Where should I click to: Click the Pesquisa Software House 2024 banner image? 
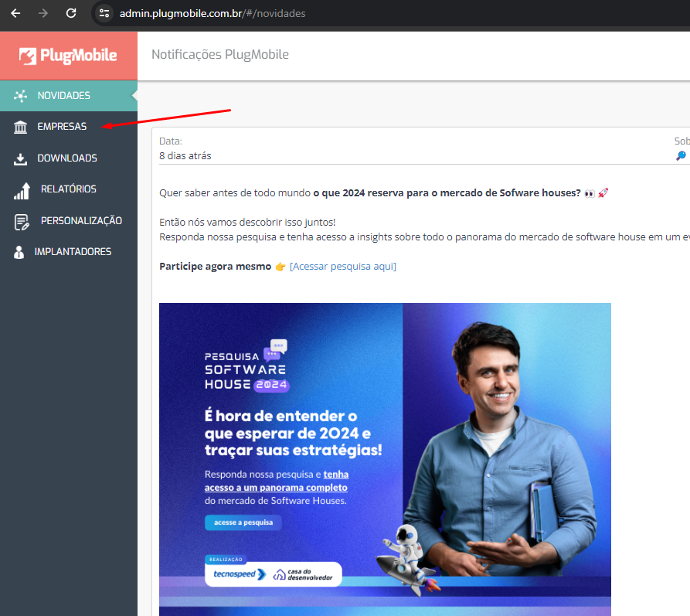[385, 459]
